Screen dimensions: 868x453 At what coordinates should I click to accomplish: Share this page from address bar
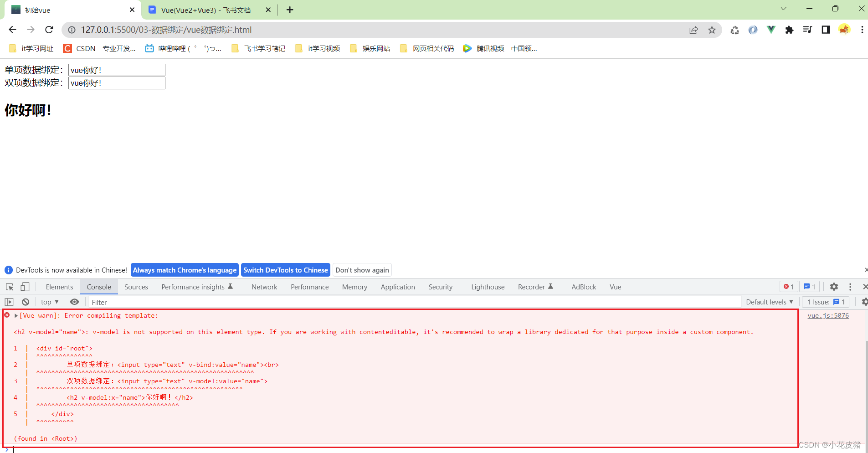(x=693, y=30)
